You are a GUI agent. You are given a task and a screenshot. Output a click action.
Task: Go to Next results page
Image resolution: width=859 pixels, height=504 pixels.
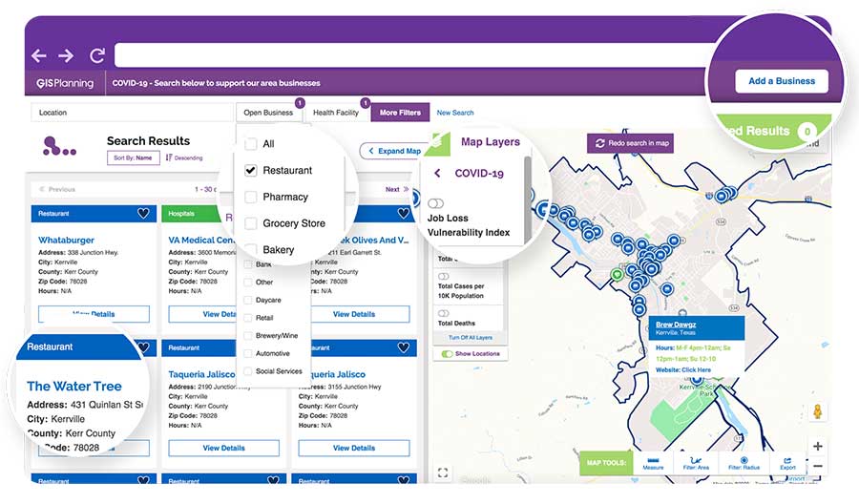[x=397, y=189]
